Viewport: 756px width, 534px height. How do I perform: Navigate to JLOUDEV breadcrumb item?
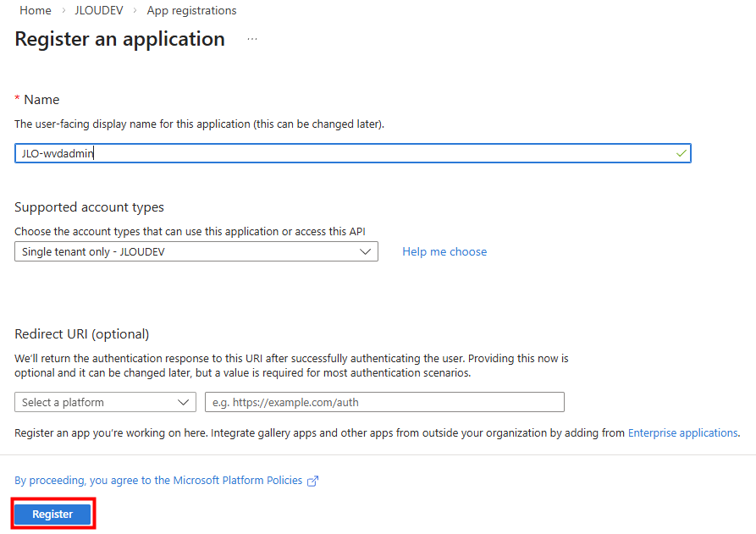tap(99, 11)
